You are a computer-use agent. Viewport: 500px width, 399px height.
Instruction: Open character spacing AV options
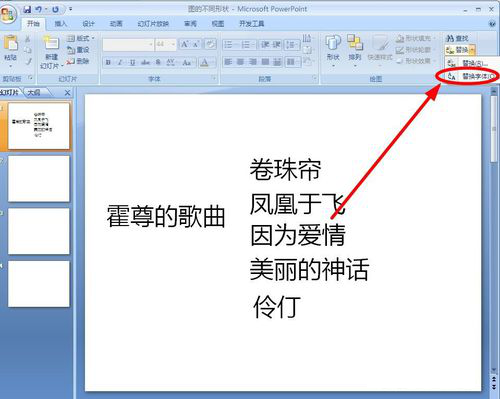(x=171, y=62)
